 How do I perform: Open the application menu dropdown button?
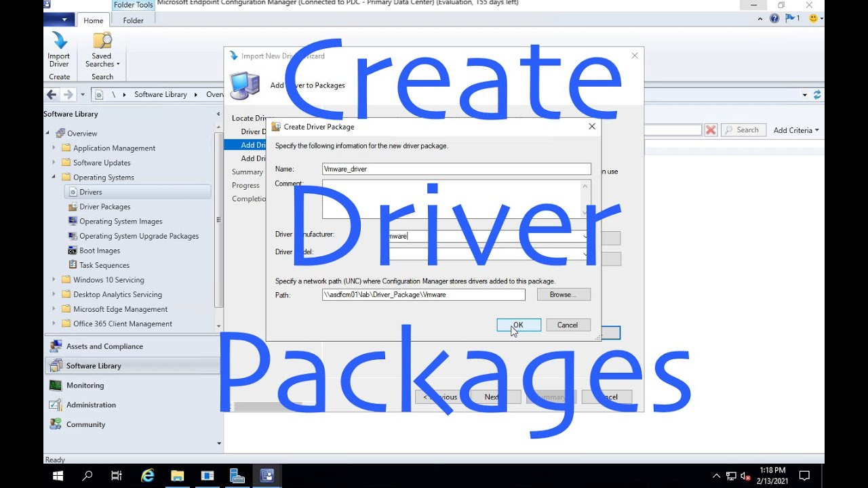pos(59,20)
